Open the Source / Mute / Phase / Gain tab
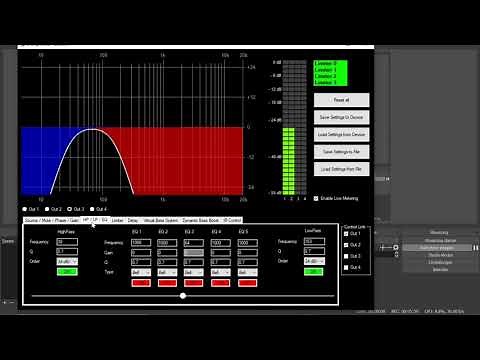Viewport: 480px width, 360px height. pyautogui.click(x=52, y=220)
